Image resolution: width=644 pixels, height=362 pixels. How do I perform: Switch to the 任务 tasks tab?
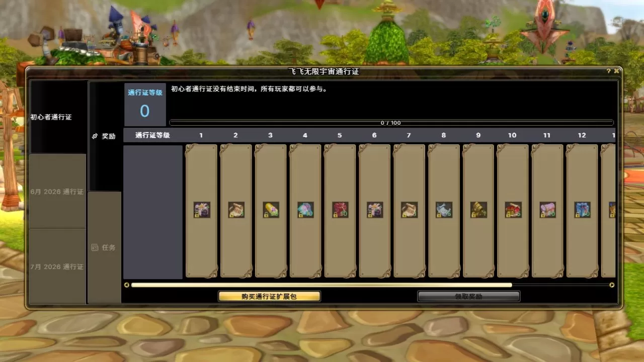coord(105,247)
